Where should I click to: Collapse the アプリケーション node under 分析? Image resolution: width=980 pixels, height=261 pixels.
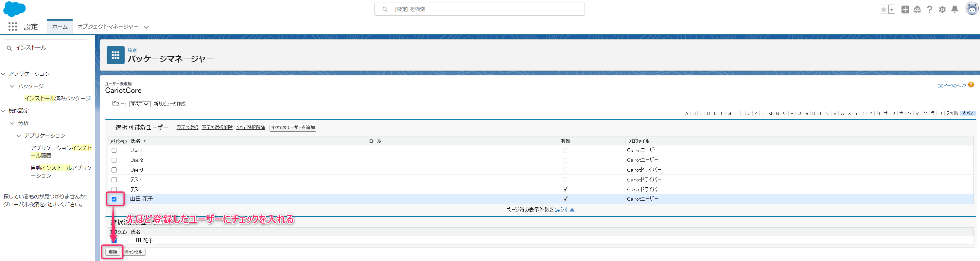coord(19,136)
